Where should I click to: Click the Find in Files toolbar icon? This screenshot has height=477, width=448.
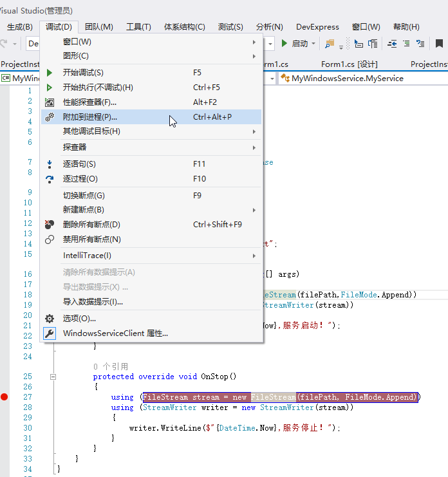pyautogui.click(x=330, y=44)
